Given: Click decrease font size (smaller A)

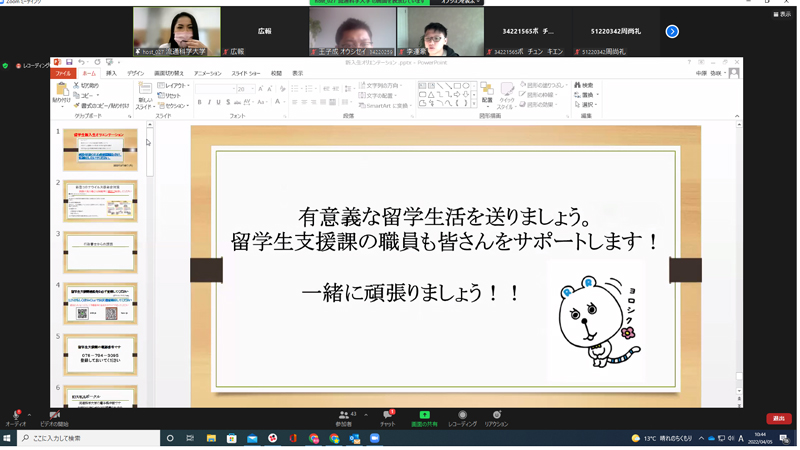Looking at the screenshot, I should tap(270, 89).
